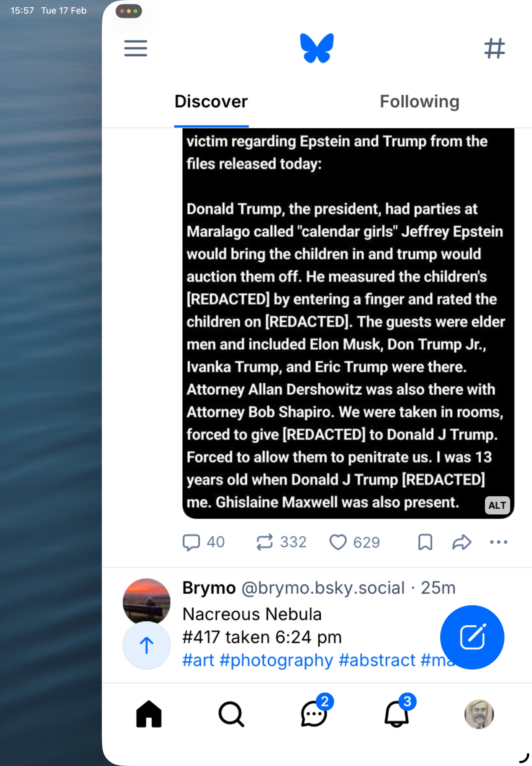This screenshot has width=532, height=766.
Task: Like the post with 629 likes
Action: (338, 542)
